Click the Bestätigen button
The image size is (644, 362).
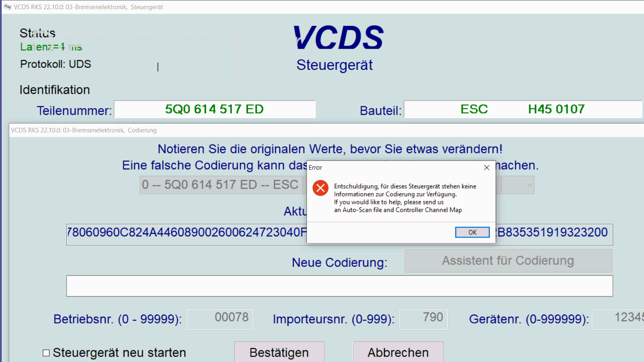(x=279, y=352)
